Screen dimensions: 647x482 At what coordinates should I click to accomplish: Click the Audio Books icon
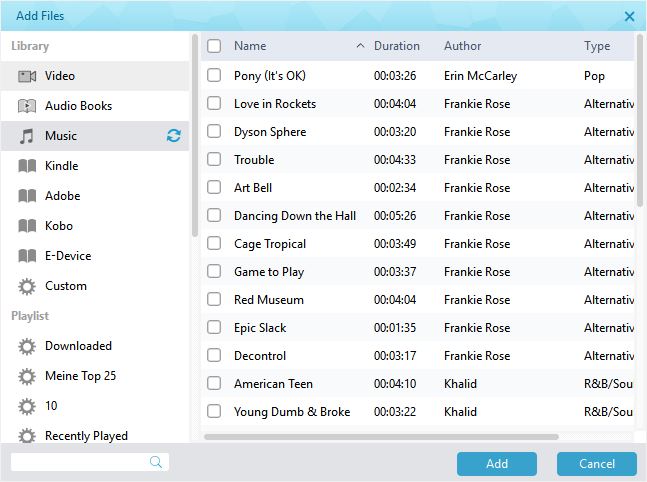27,106
